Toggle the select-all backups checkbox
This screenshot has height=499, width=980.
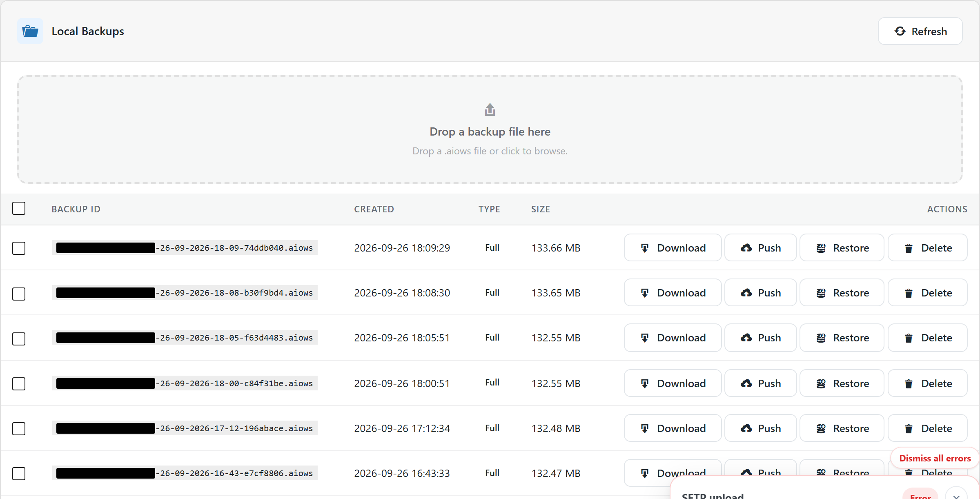pos(19,208)
